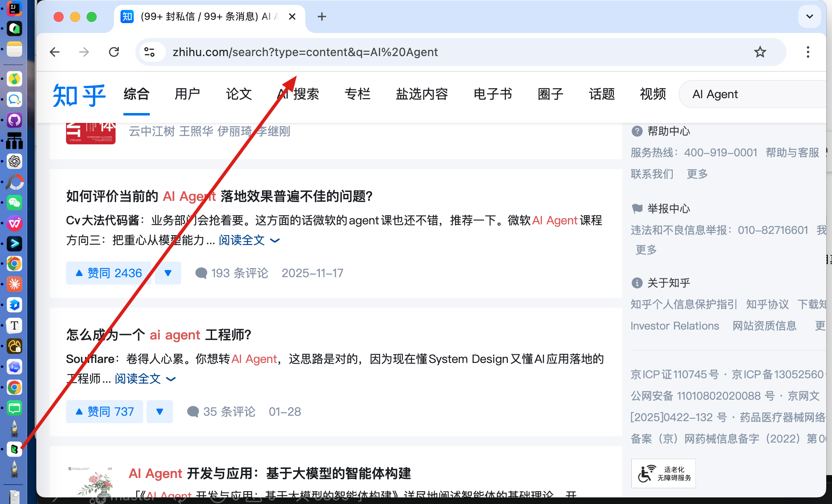Downvote the answer with 2436 upvotes
Screen dimensions: 832x504
coord(168,273)
